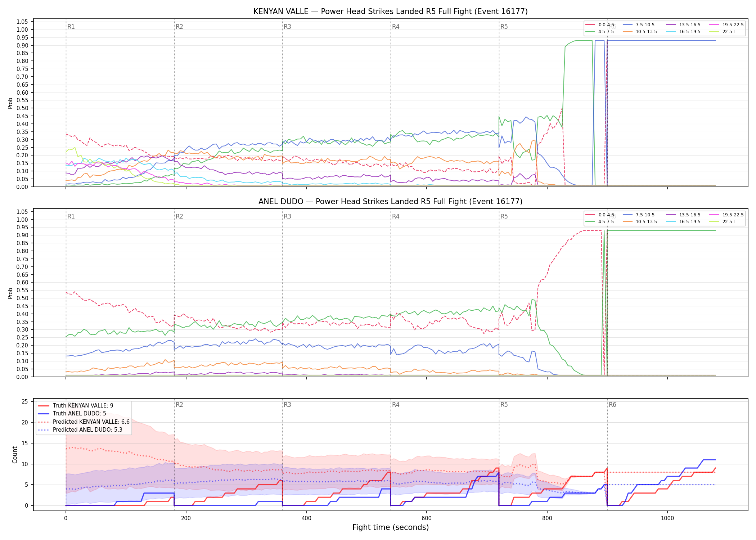This screenshot has width=756, height=540.
Task: Click 'Predicted ANEL DUDO: 5.3' legend entry
Action: click(x=80, y=430)
